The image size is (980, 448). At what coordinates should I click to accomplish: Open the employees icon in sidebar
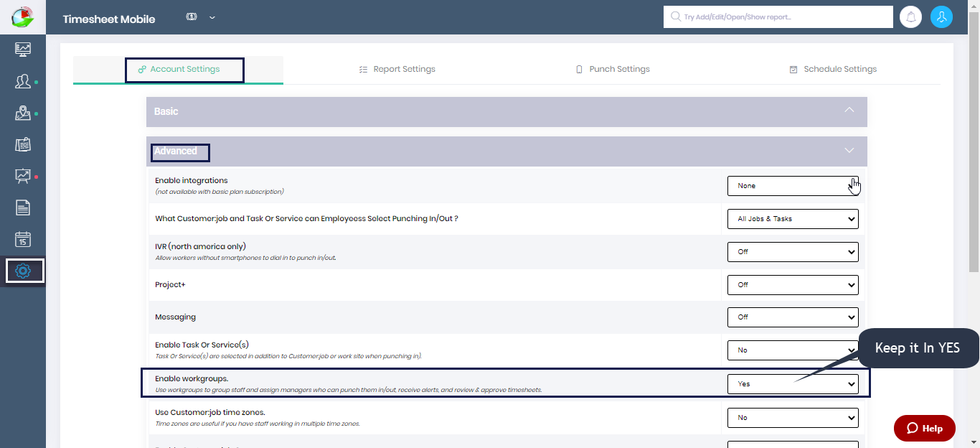click(x=23, y=81)
